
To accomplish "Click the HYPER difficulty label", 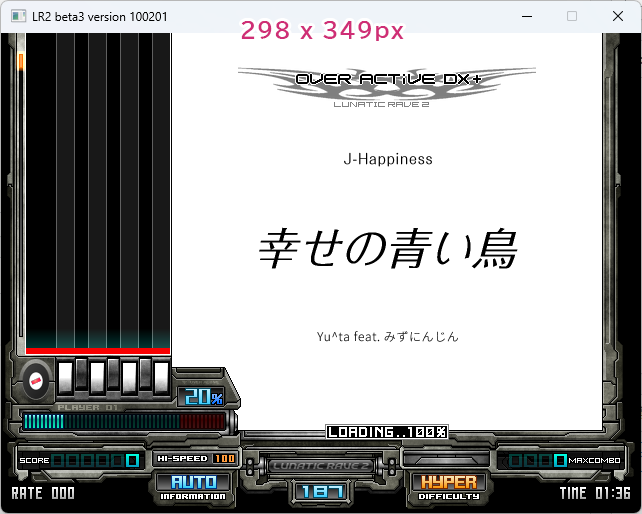I will coord(449,486).
